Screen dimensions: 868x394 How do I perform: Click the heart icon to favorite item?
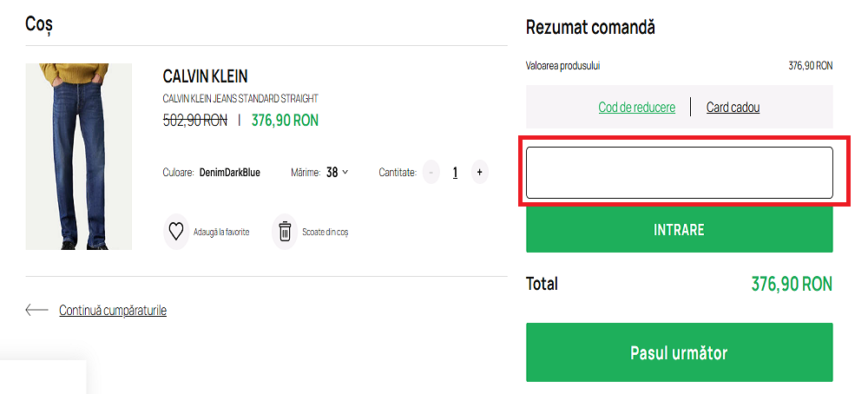coord(176,232)
